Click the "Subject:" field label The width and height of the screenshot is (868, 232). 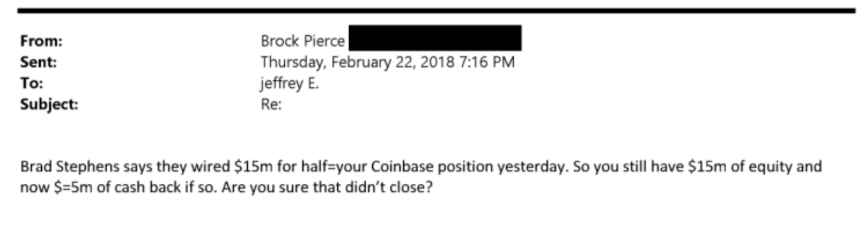pyautogui.click(x=49, y=104)
